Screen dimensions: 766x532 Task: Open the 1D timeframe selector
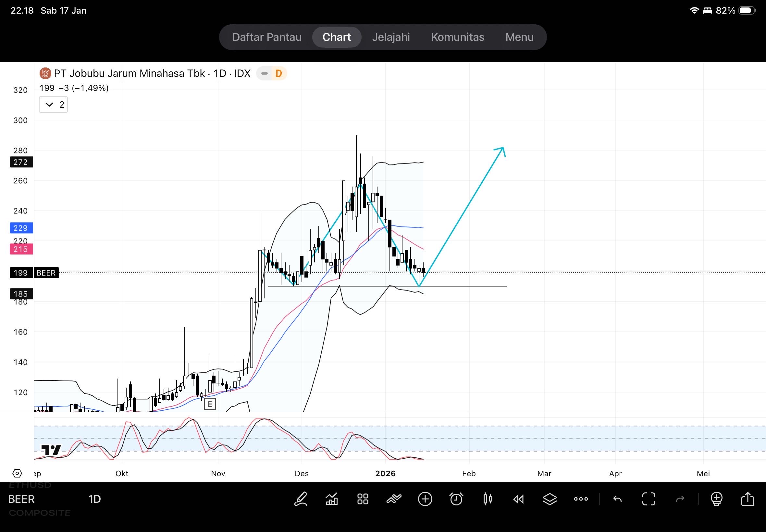click(94, 499)
